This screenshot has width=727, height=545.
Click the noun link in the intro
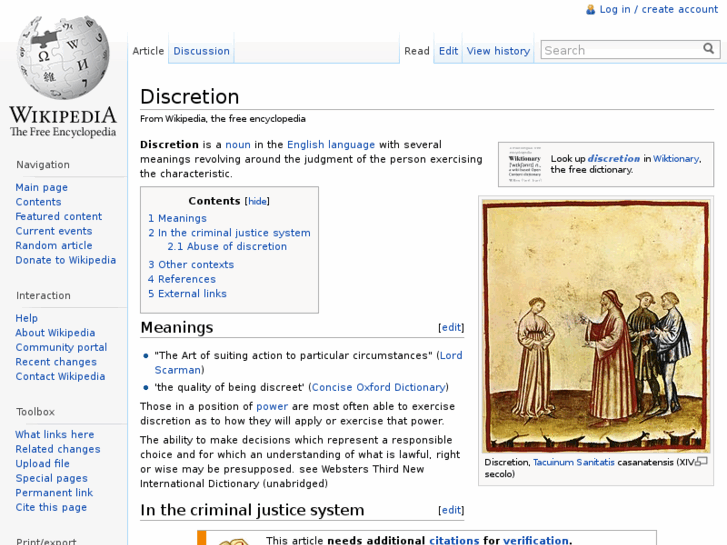(238, 145)
